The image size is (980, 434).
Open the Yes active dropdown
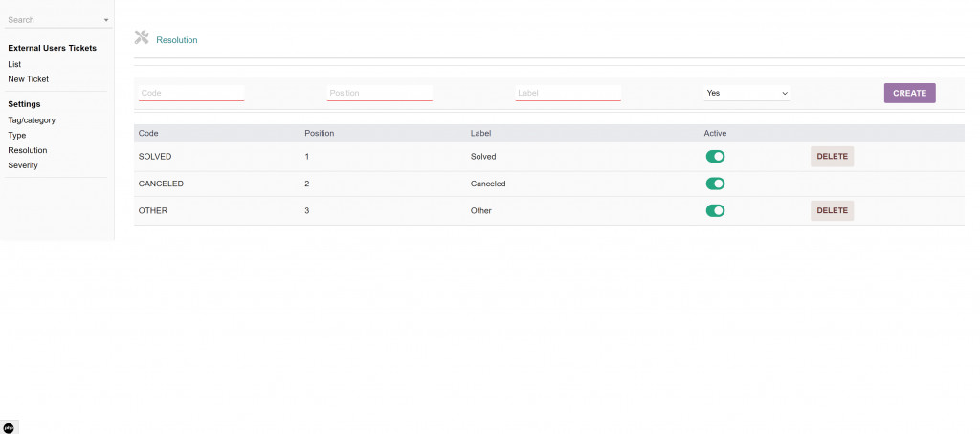(x=746, y=93)
